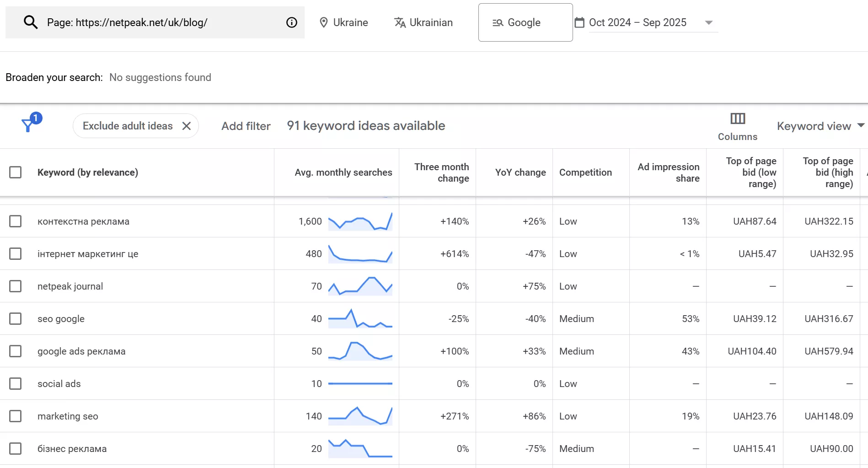Click the search magnifier icon
Screen dimensions: 868x468
(31, 22)
